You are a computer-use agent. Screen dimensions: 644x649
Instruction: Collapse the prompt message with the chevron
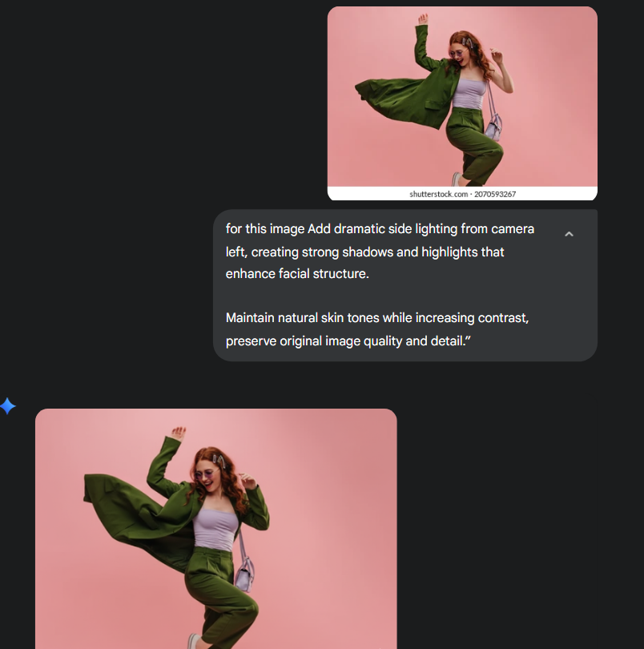pyautogui.click(x=569, y=234)
